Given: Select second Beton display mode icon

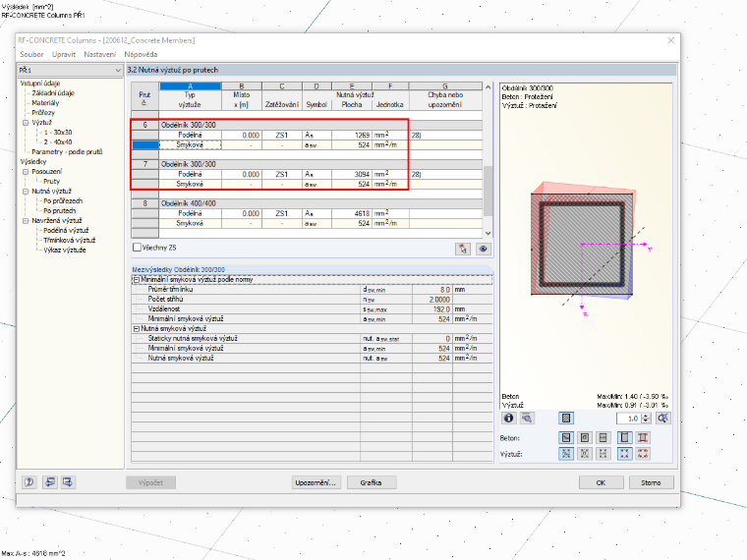Looking at the screenshot, I should (x=585, y=437).
